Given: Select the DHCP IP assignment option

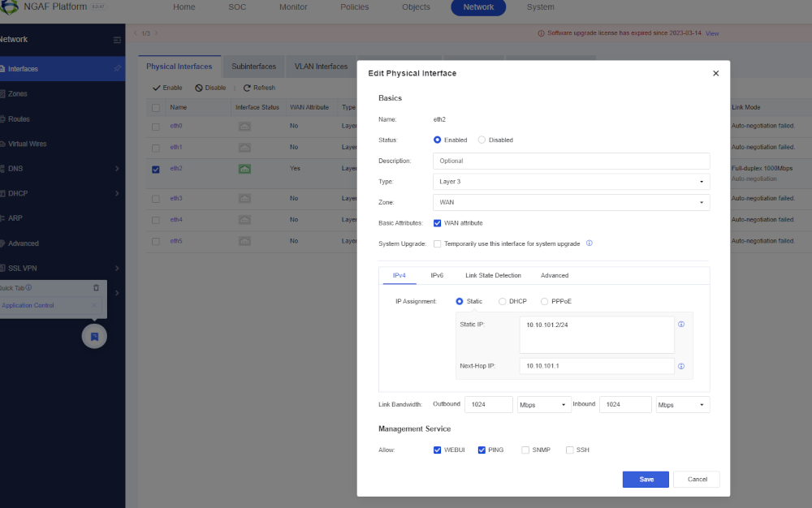Looking at the screenshot, I should (x=502, y=301).
